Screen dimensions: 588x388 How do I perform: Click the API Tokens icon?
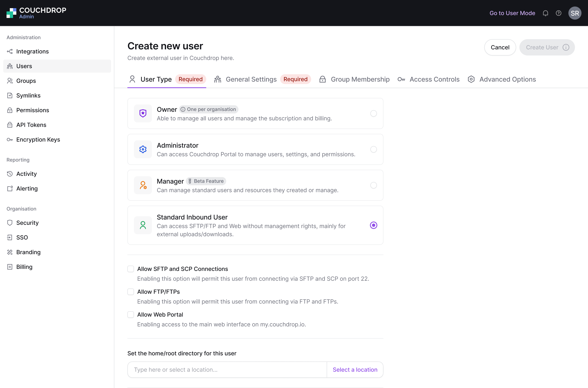[10, 125]
